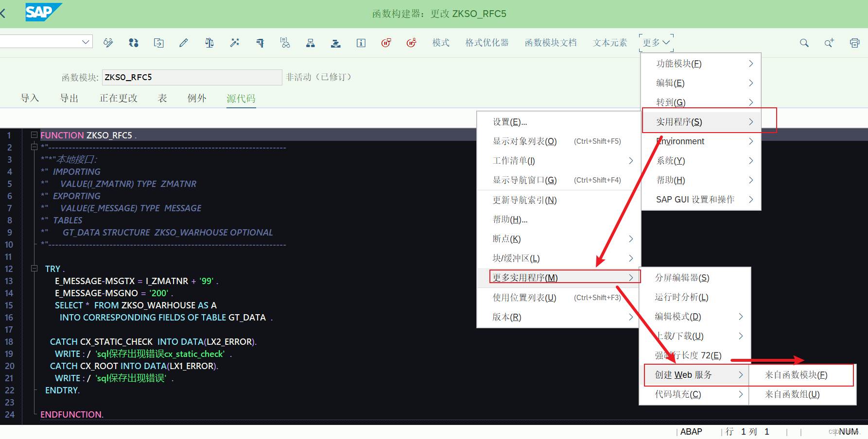Click the navigation window stack icon
This screenshot has width=868, height=439.
click(336, 43)
